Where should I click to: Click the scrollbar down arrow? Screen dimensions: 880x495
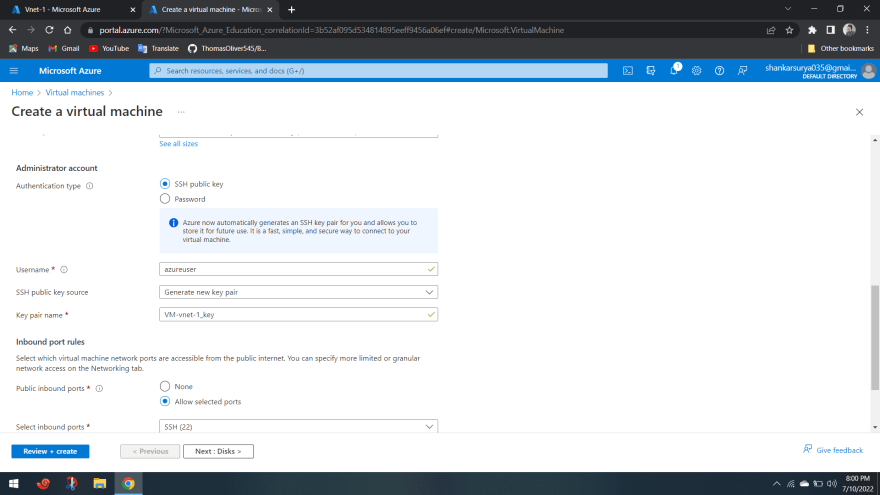click(875, 428)
